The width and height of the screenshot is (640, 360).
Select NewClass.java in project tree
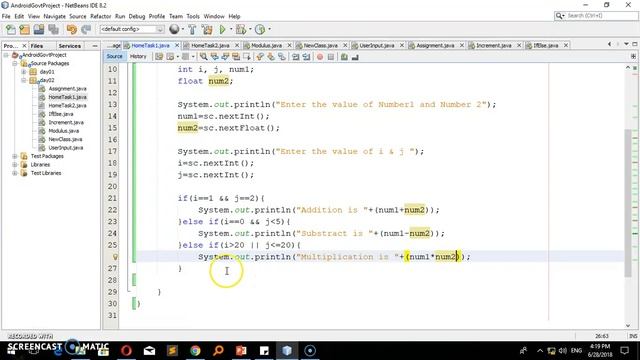tap(65, 139)
